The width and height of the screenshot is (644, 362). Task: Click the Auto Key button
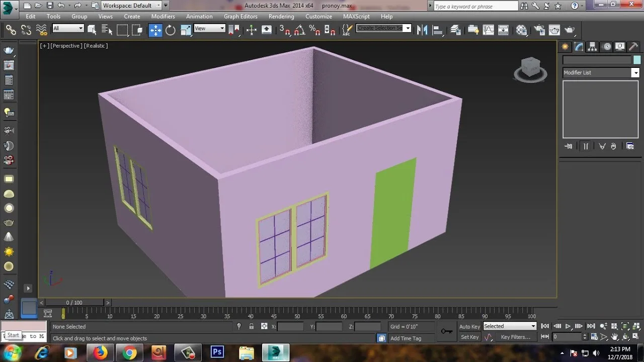click(469, 327)
